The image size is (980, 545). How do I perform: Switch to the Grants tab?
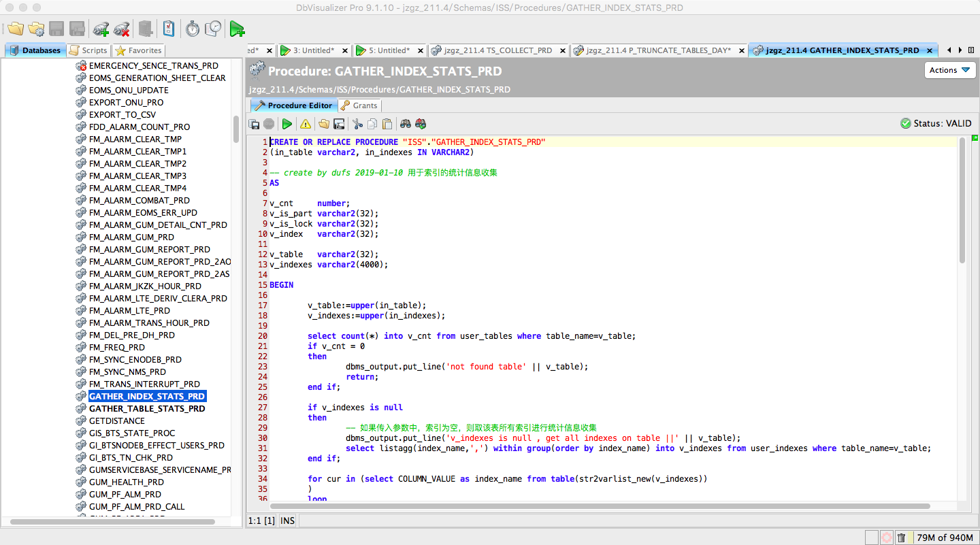click(359, 105)
